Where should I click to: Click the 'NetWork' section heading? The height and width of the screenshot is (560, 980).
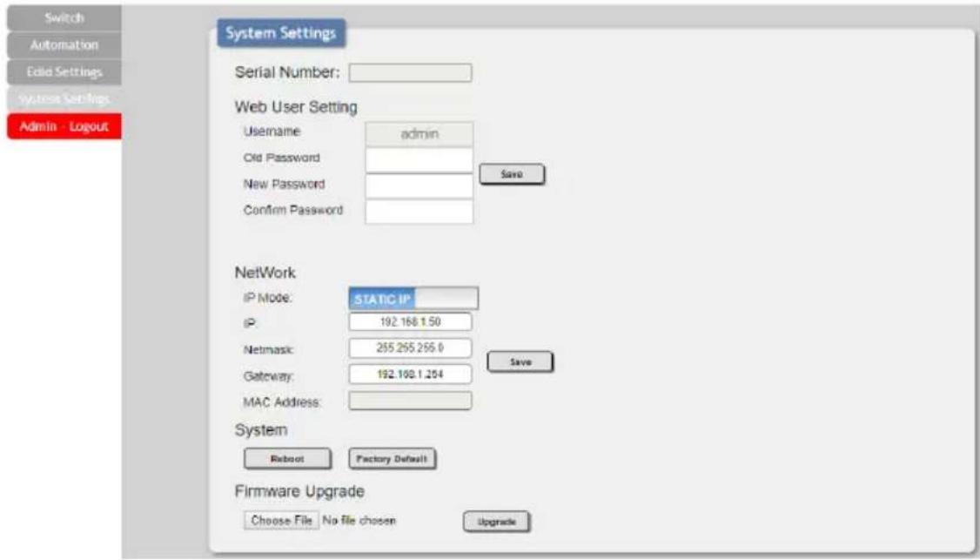[265, 273]
